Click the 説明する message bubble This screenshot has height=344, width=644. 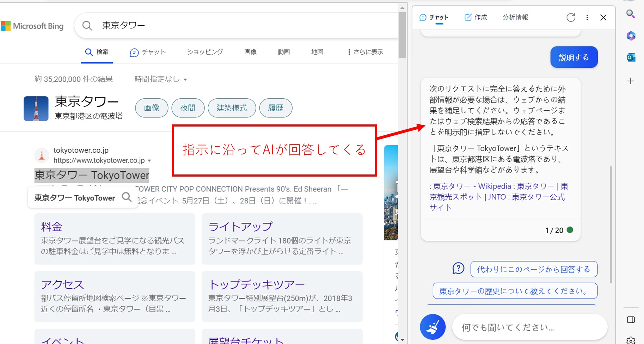[x=574, y=57]
